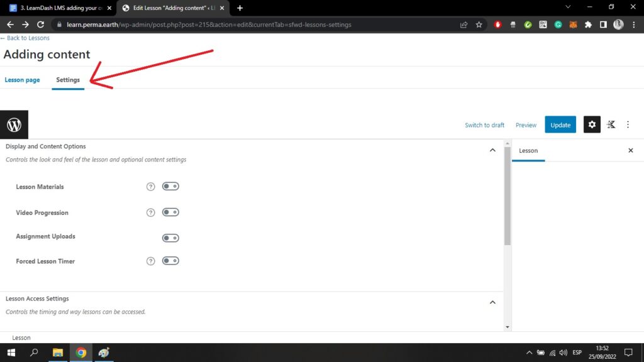Click the Update button
This screenshot has width=644, height=362.
[x=560, y=124]
